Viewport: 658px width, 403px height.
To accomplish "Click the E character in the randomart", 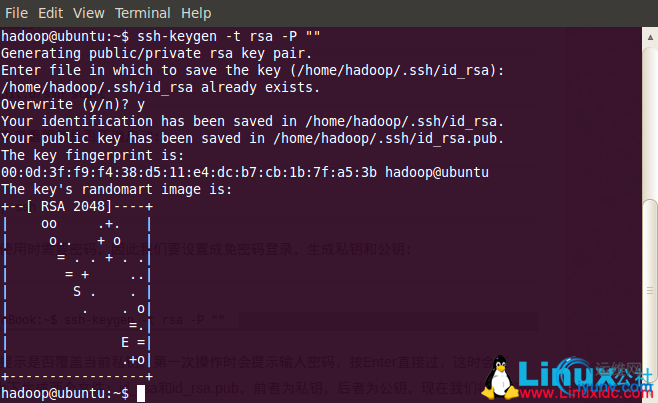I will [x=125, y=343].
